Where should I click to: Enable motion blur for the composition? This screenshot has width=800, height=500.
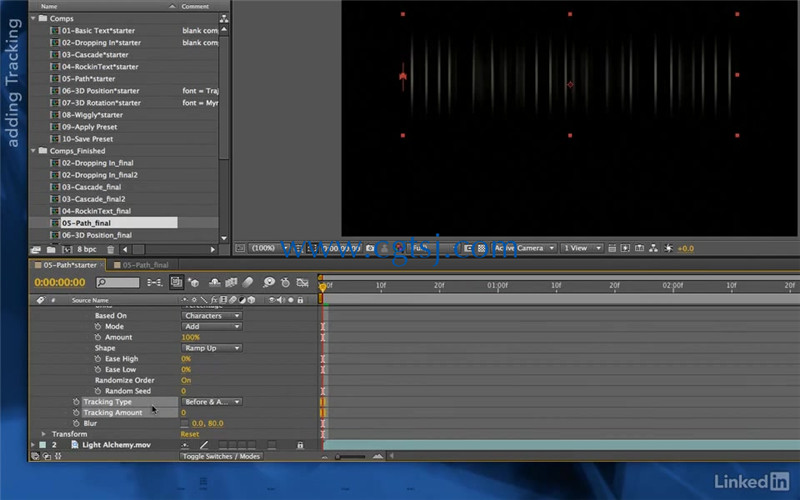[x=248, y=282]
